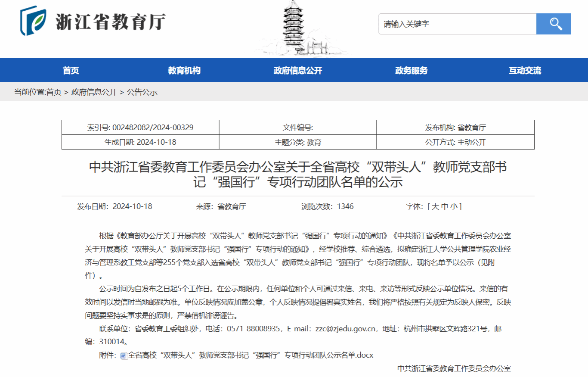Image resolution: width=588 pixels, height=377 pixels.
Task: Click 首页 in the breadcrumb trail
Action: pos(54,92)
